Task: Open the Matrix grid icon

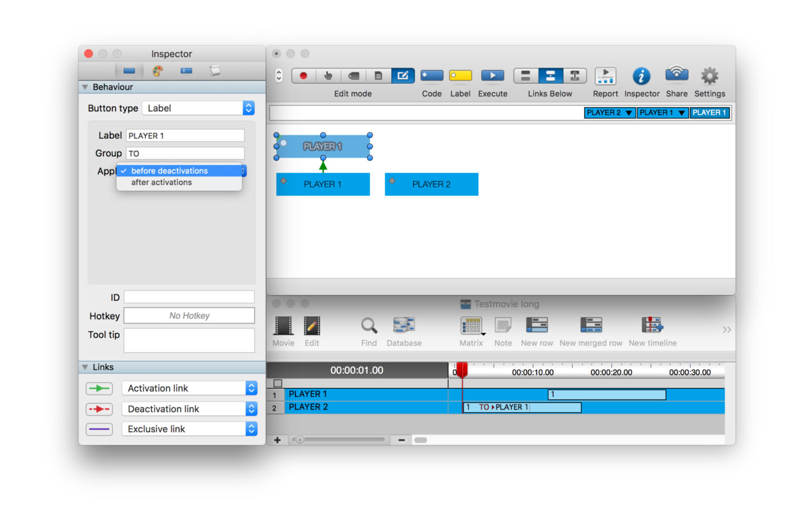Action: pos(471,326)
